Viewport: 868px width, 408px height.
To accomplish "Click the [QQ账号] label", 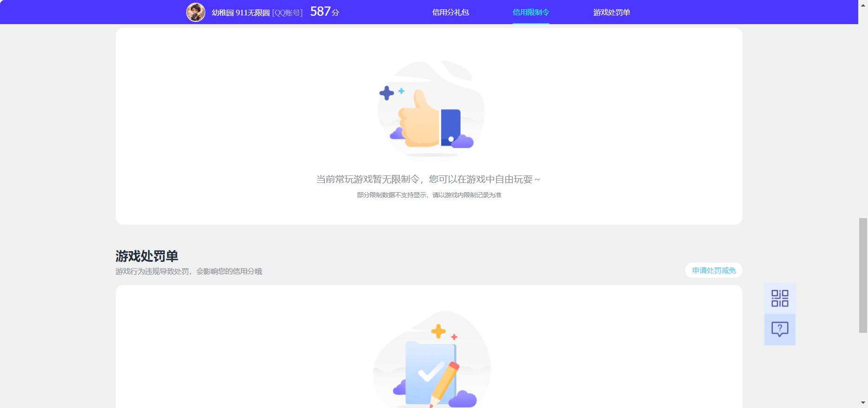I will click(287, 13).
